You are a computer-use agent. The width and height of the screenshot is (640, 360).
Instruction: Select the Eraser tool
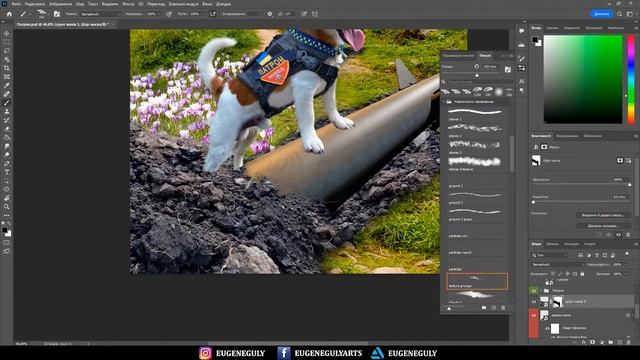point(7,129)
